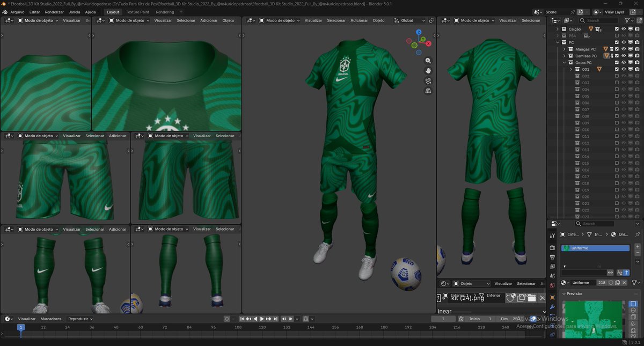Expand the Calção collection
The image size is (644, 346).
(x=558, y=29)
